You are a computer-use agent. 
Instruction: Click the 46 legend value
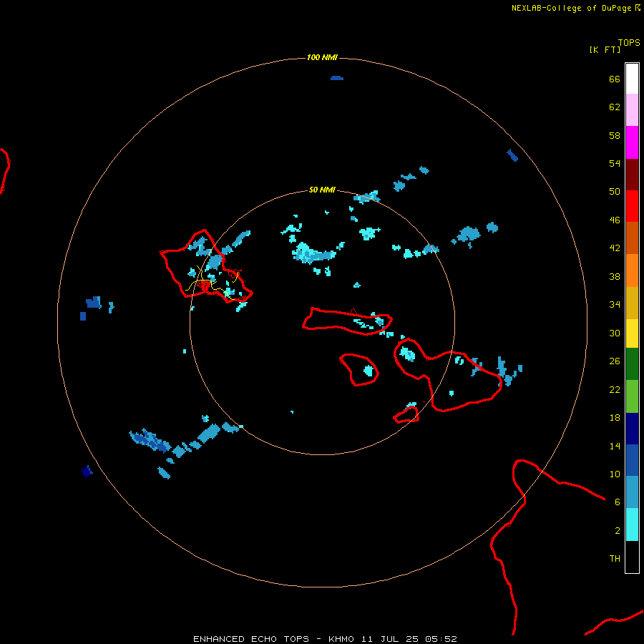(615, 220)
